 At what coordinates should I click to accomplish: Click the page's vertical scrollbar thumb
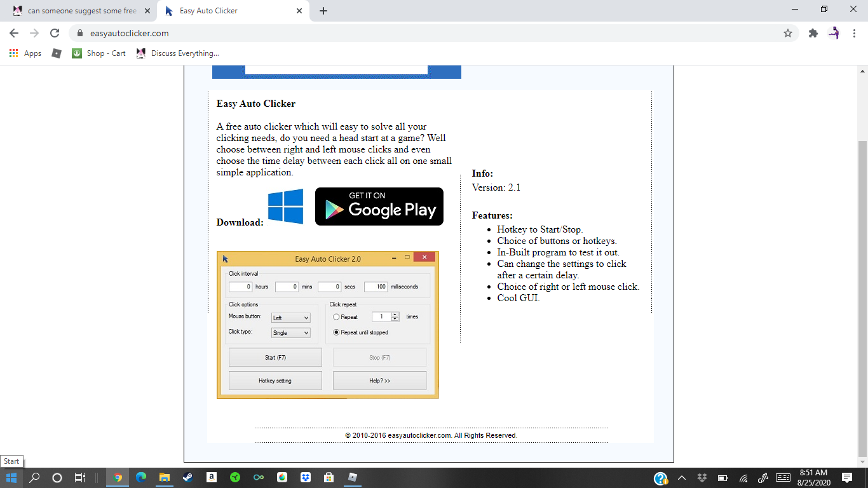(862, 299)
